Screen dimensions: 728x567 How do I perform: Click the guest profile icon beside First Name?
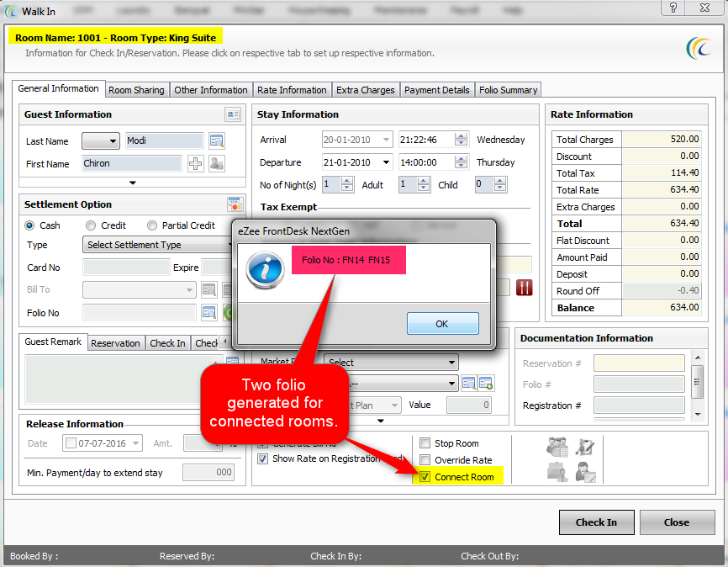point(217,163)
